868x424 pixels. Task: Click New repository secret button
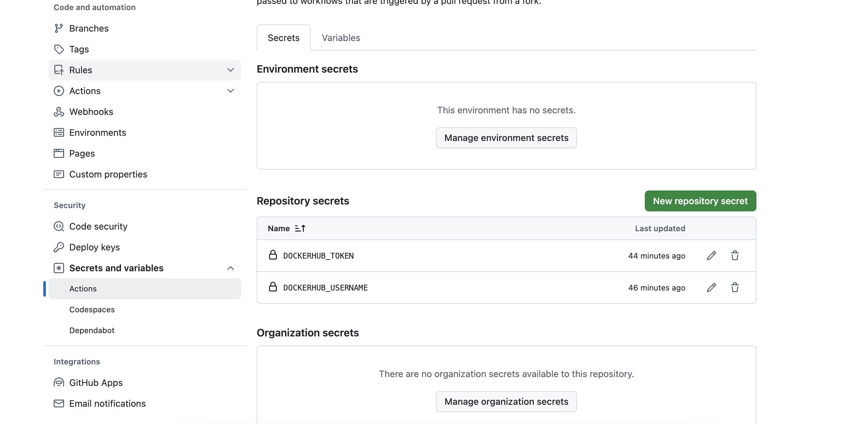(700, 201)
